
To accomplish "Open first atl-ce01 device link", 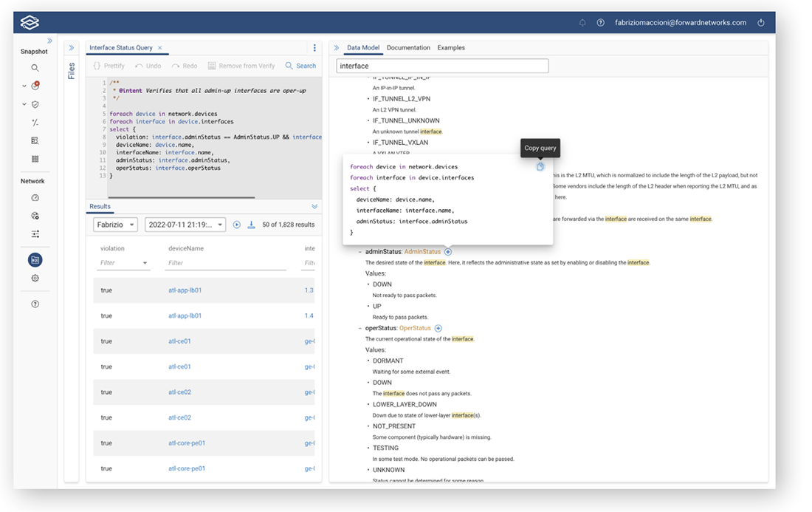I will click(x=179, y=341).
